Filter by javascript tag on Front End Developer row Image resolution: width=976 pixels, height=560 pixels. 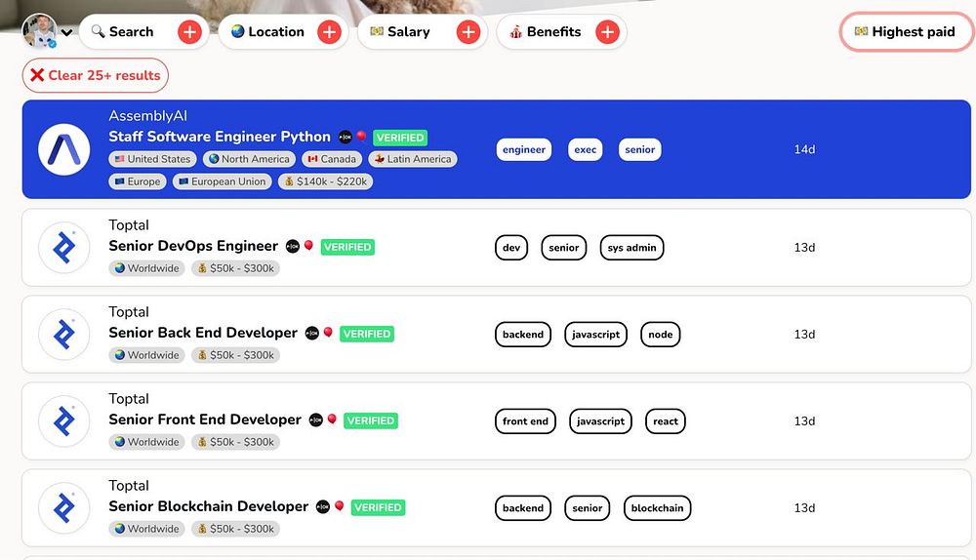(x=600, y=421)
